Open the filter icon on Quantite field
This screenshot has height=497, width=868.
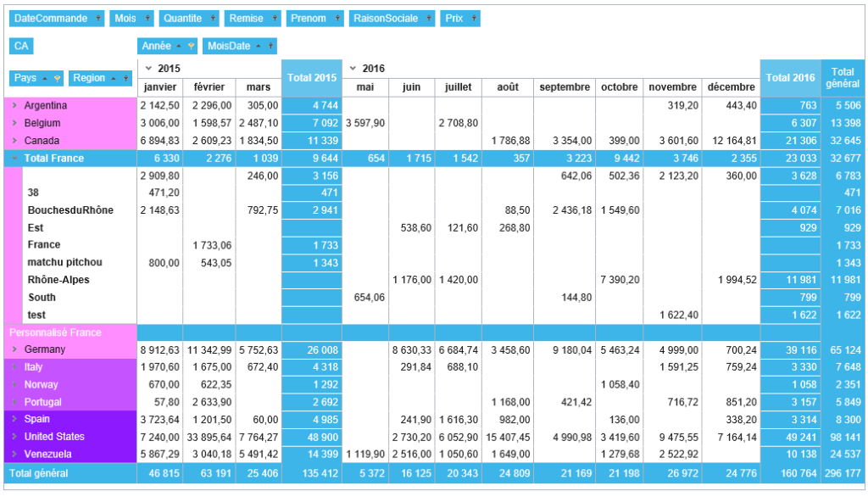213,19
